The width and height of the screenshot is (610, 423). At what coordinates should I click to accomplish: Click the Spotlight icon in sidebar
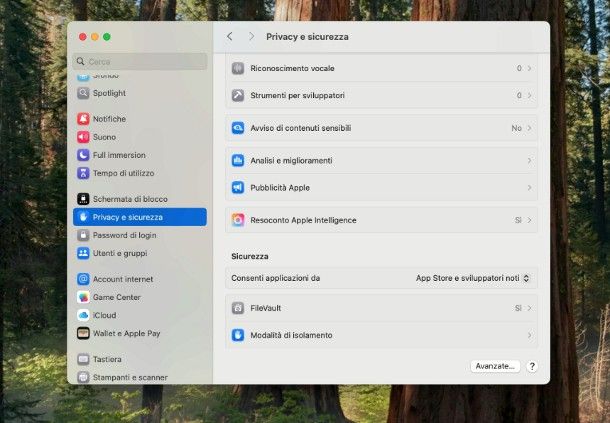point(83,93)
